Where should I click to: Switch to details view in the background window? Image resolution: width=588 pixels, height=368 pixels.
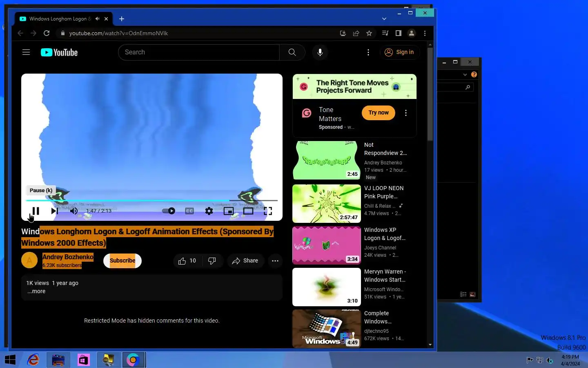(x=463, y=294)
